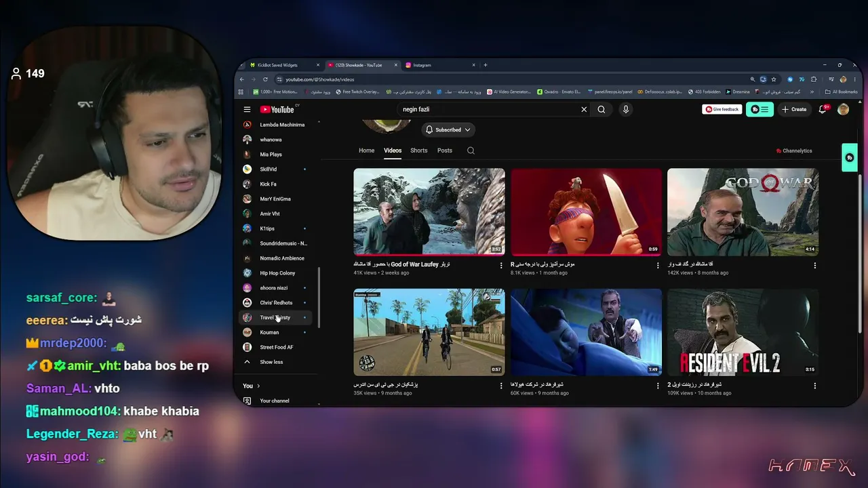Open options for the 60K views video

[658, 386]
